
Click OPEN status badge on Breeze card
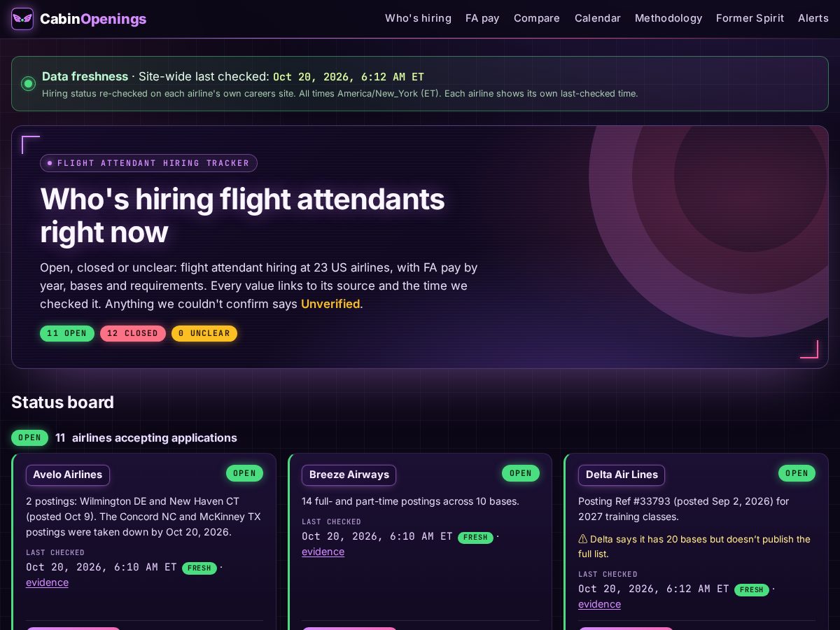[x=521, y=473]
